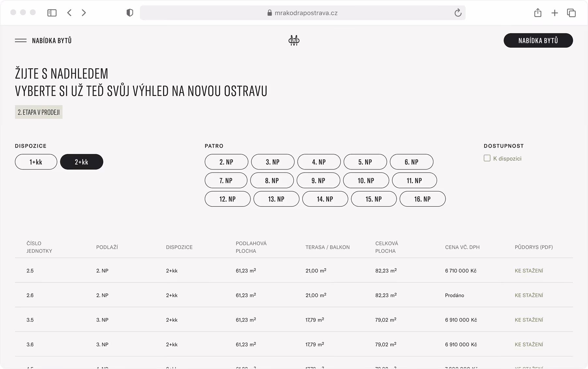
Task: Select the 11. NP floor pill
Action: click(x=414, y=180)
